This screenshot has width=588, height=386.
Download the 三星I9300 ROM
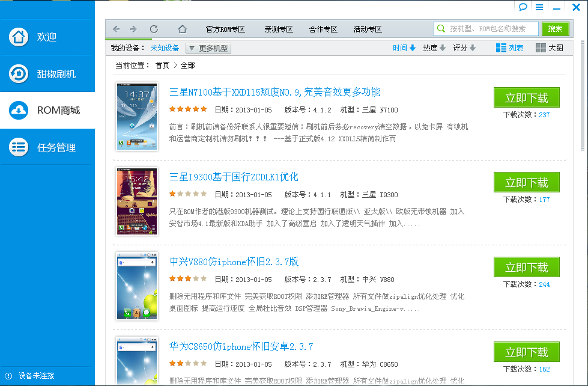tap(527, 183)
